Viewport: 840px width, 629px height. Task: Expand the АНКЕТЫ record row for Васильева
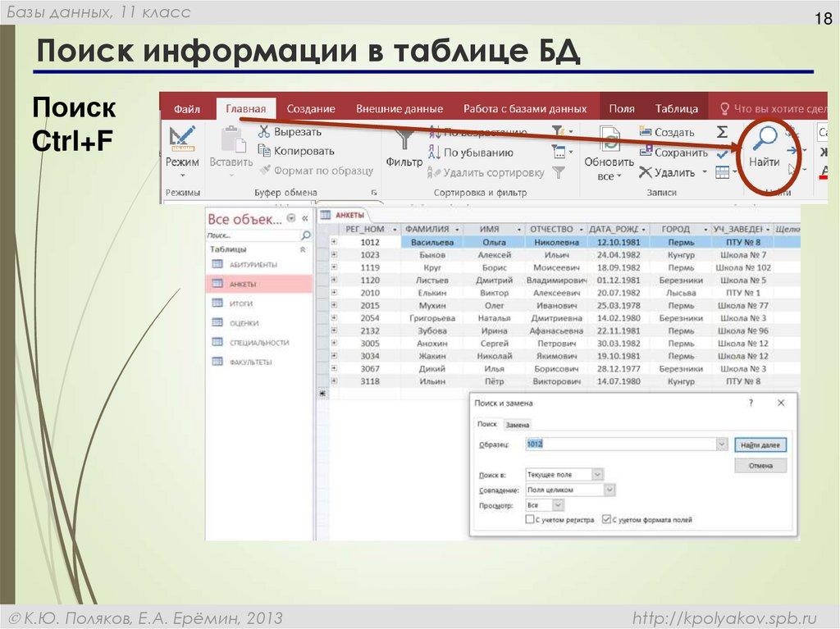tap(333, 240)
